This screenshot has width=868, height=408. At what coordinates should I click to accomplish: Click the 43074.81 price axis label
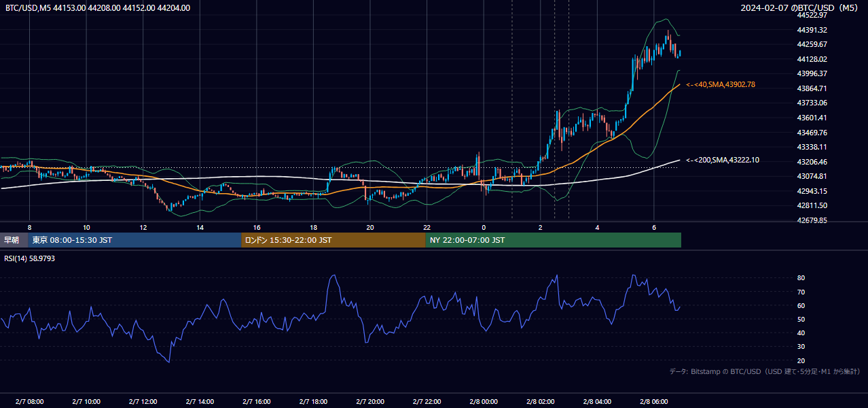(x=812, y=176)
